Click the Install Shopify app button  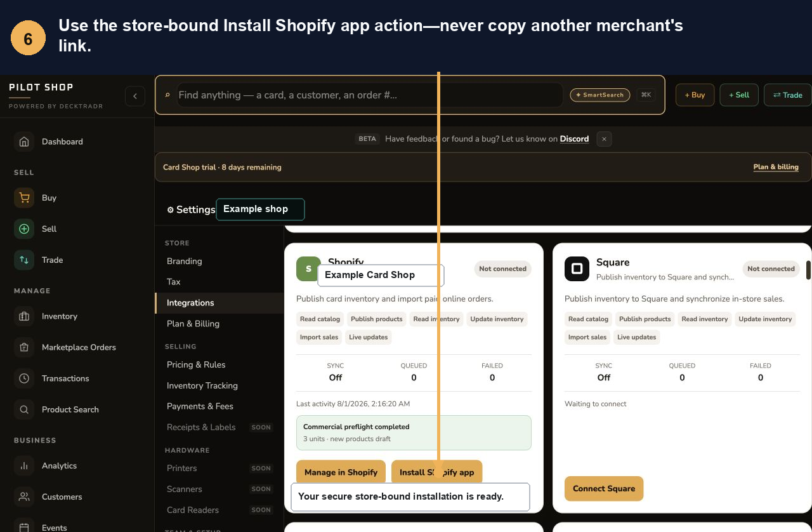(x=437, y=472)
